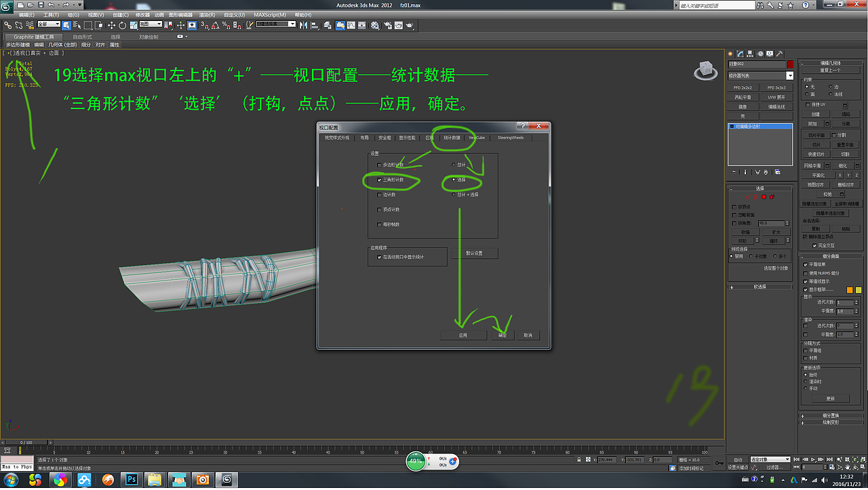Viewport: 868px width, 490px height.
Task: Click the 对象002 object name field
Action: coord(756,64)
